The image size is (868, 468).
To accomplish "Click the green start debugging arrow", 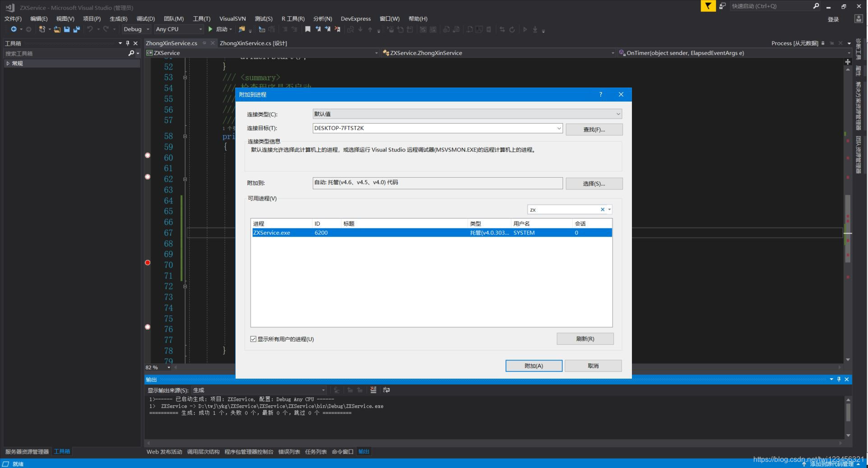I will (x=210, y=29).
